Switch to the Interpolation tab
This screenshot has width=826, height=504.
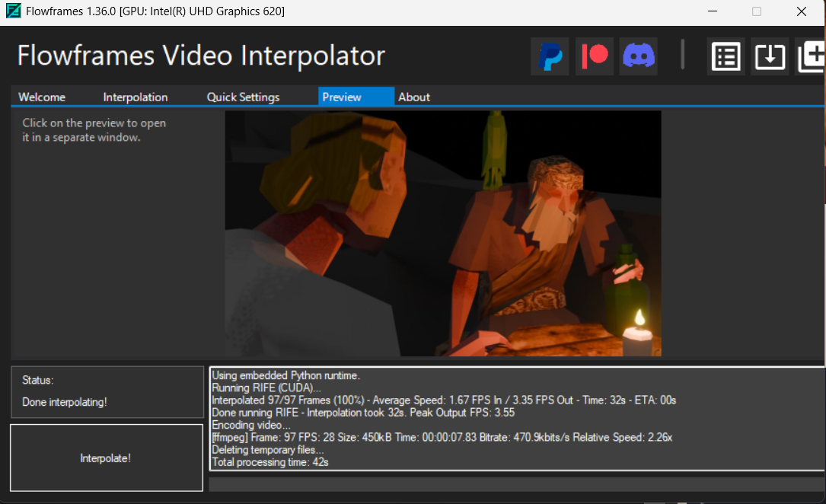click(136, 97)
